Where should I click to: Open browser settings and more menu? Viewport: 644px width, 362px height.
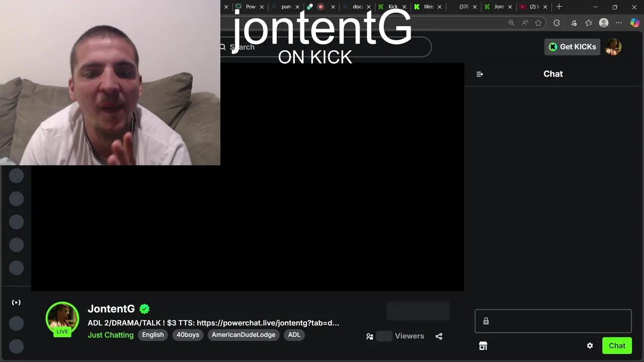click(x=619, y=23)
